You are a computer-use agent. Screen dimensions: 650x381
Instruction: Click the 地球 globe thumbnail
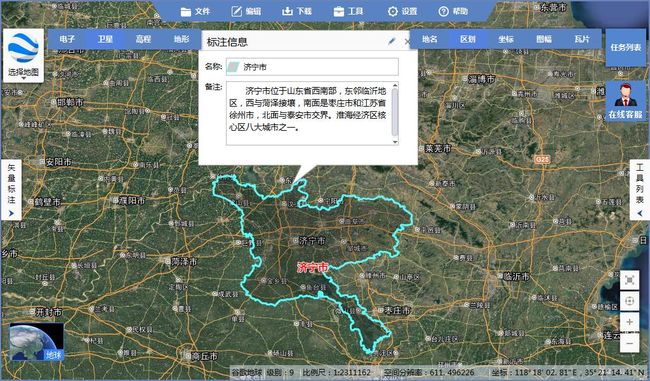[x=36, y=342]
